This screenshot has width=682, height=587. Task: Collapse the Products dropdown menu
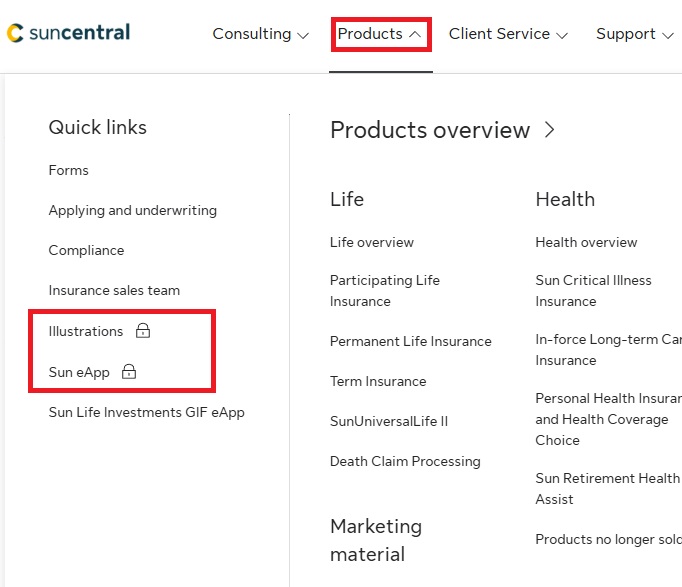[x=380, y=34]
